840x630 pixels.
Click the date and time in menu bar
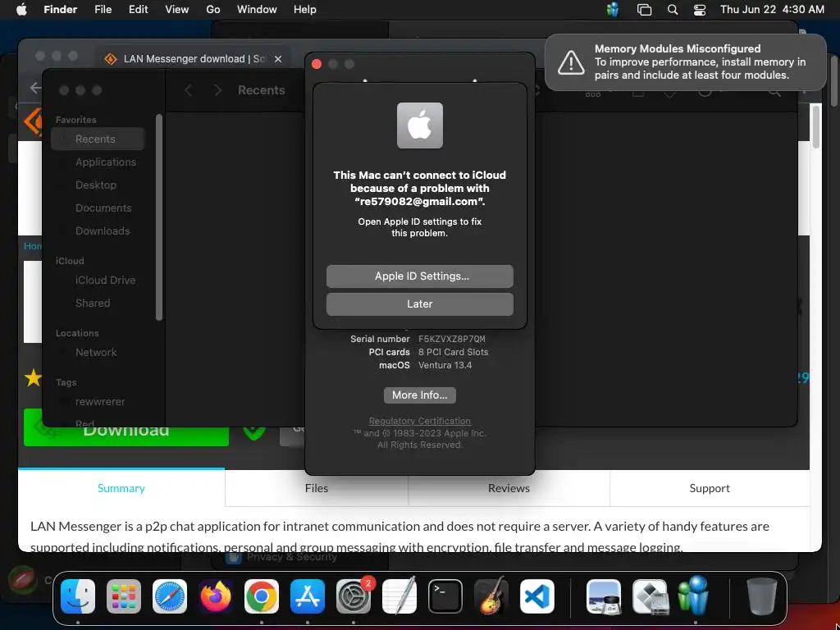click(772, 10)
